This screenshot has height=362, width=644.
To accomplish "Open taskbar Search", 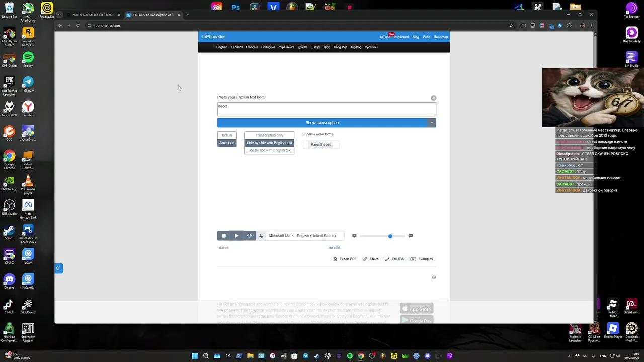I will 206,356.
